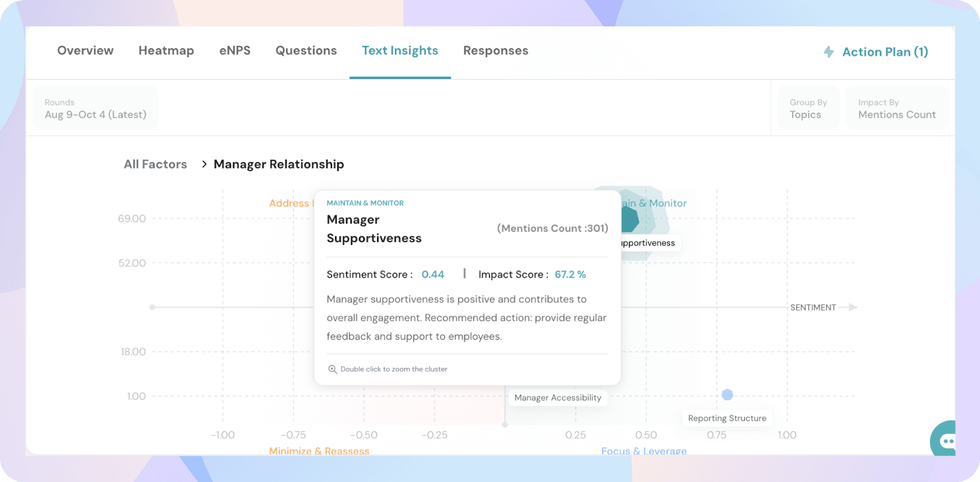Navigate back to All Factors breadcrumb
This screenshot has width=980, height=482.
tap(155, 164)
